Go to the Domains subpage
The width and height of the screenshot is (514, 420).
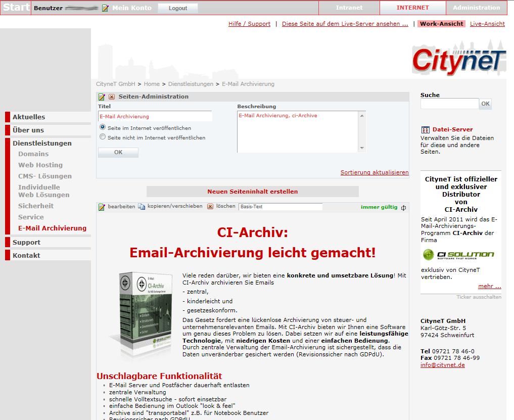[x=33, y=154]
